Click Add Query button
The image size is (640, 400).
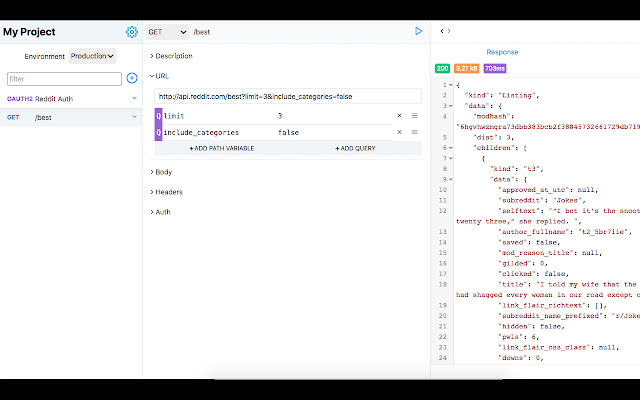pyautogui.click(x=355, y=148)
